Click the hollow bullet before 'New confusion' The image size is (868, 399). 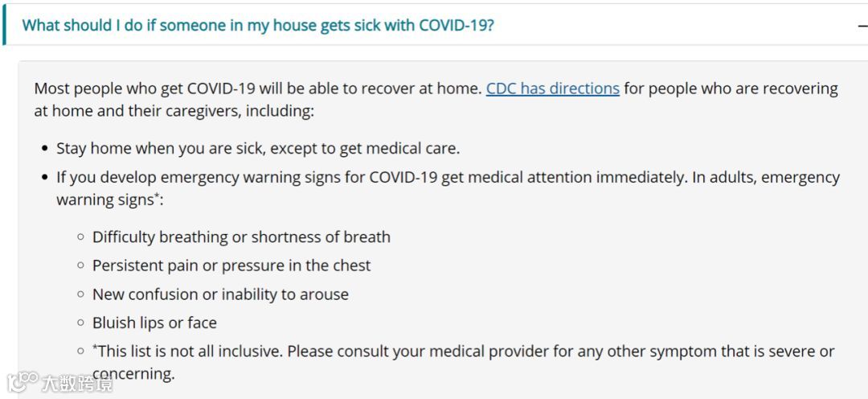(x=81, y=294)
